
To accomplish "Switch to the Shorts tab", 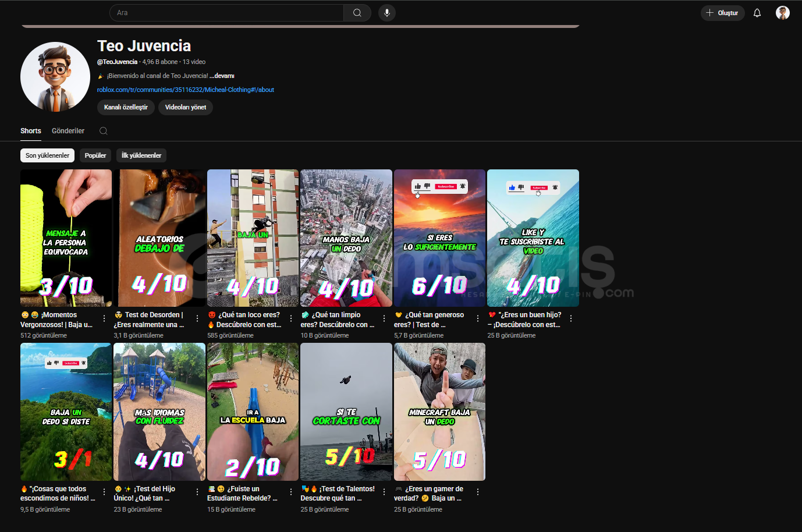I will click(31, 131).
